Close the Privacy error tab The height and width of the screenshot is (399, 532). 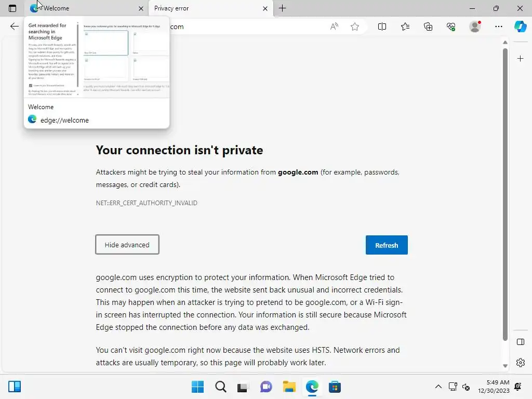coord(265,8)
